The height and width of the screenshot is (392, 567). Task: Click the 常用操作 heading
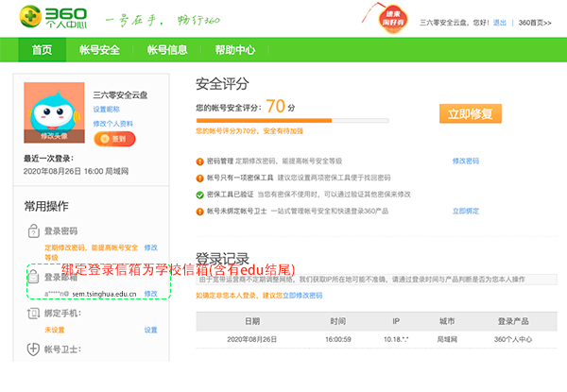click(x=46, y=206)
